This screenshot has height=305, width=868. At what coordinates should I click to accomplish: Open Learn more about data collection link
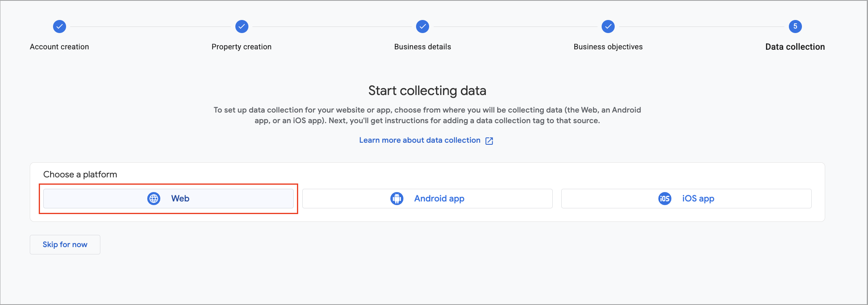pyautogui.click(x=420, y=140)
